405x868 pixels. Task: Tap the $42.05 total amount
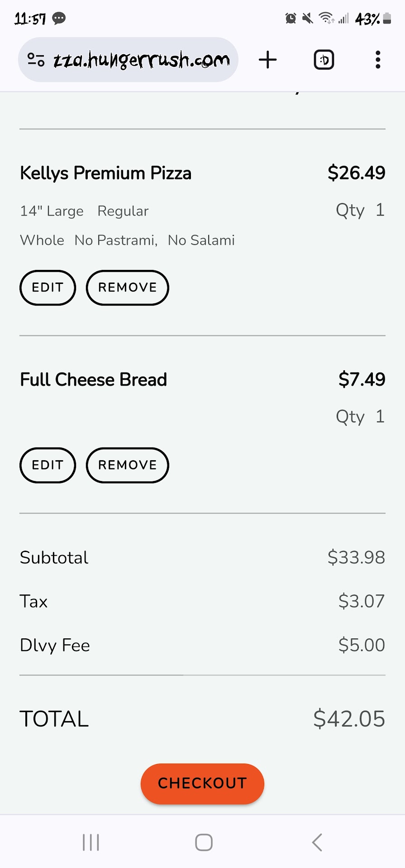[349, 719]
